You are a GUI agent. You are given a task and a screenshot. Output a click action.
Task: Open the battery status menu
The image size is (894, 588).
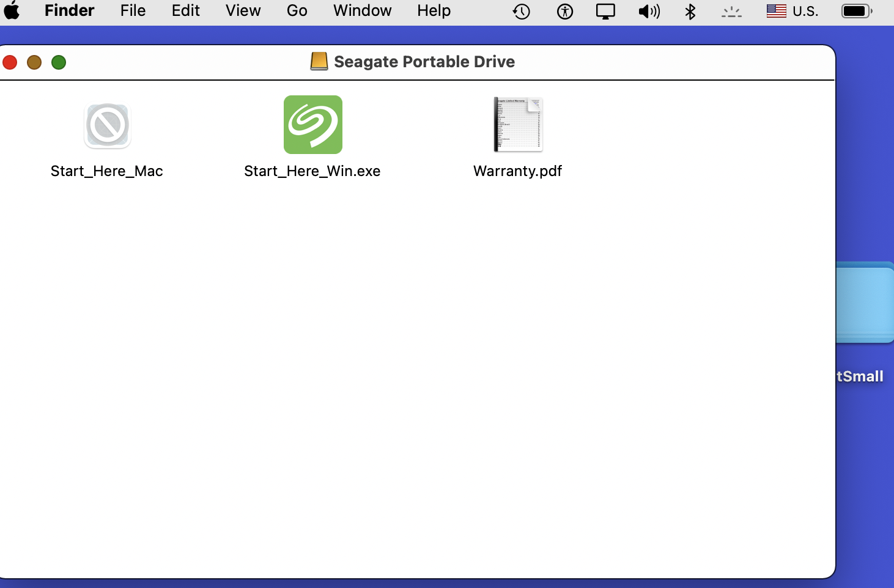(x=857, y=11)
